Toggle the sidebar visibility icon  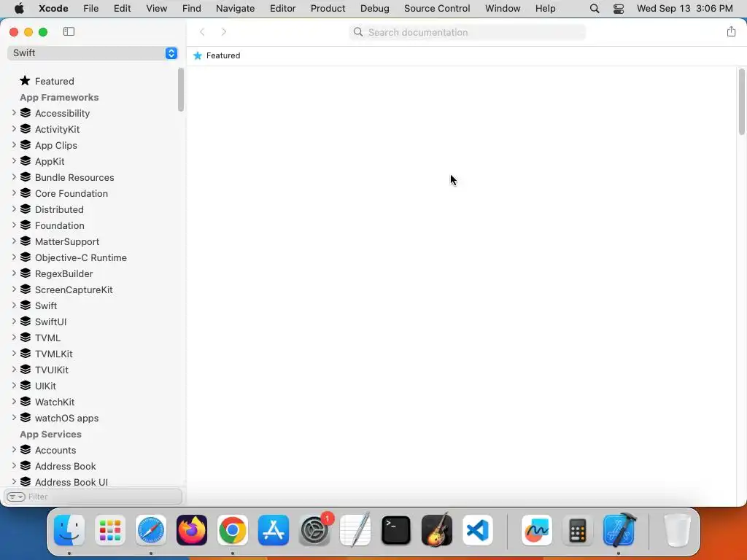69,31
